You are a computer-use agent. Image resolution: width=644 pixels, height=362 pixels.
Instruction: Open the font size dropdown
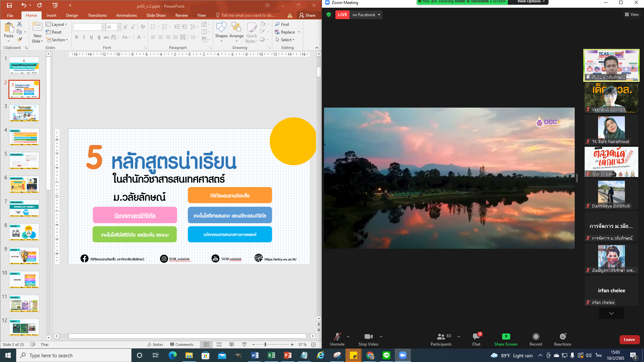point(119,27)
